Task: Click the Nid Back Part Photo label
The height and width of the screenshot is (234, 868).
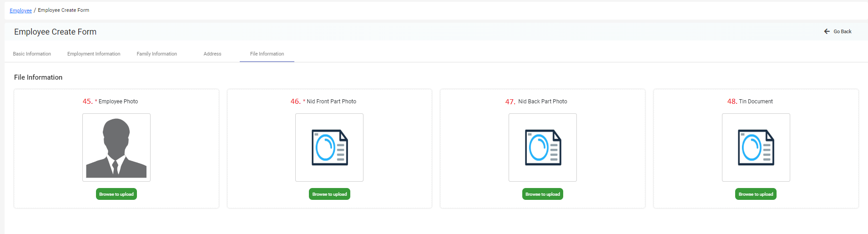Action: (x=543, y=102)
